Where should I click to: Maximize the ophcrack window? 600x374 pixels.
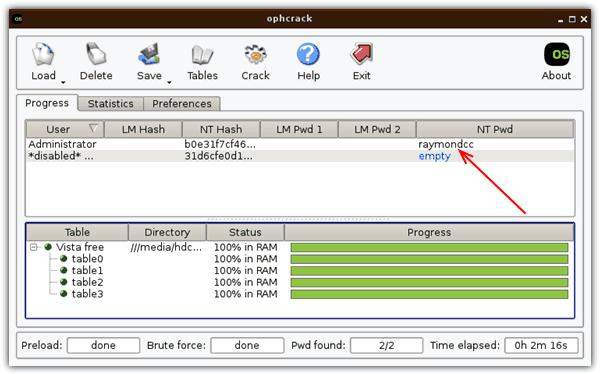572,19
